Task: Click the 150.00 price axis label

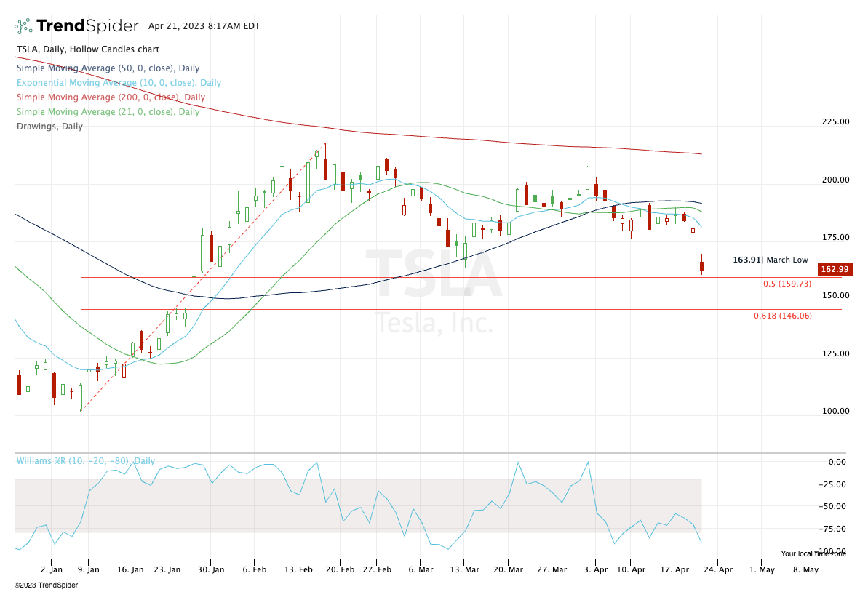Action: click(836, 295)
